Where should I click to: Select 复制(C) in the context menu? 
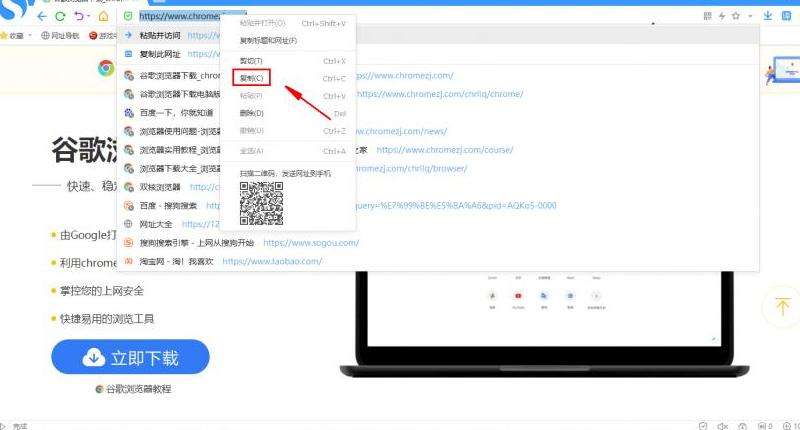pos(252,78)
